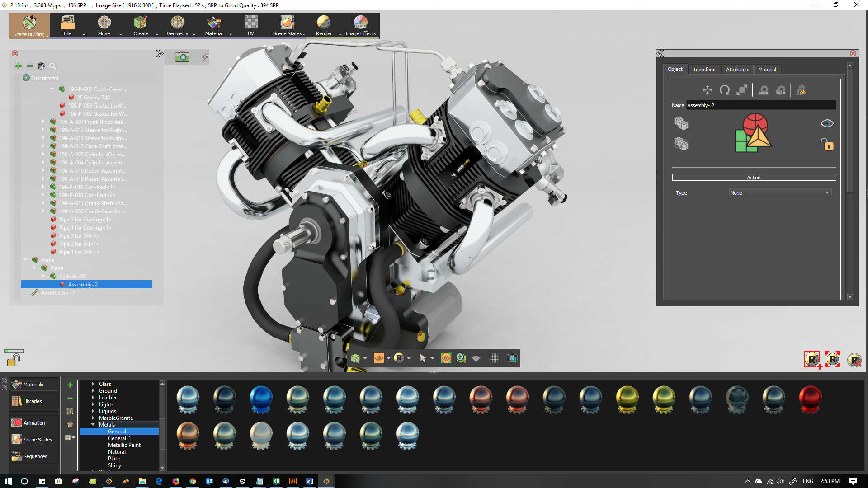Toggle the eye visibility of Assembly~2

coord(827,124)
